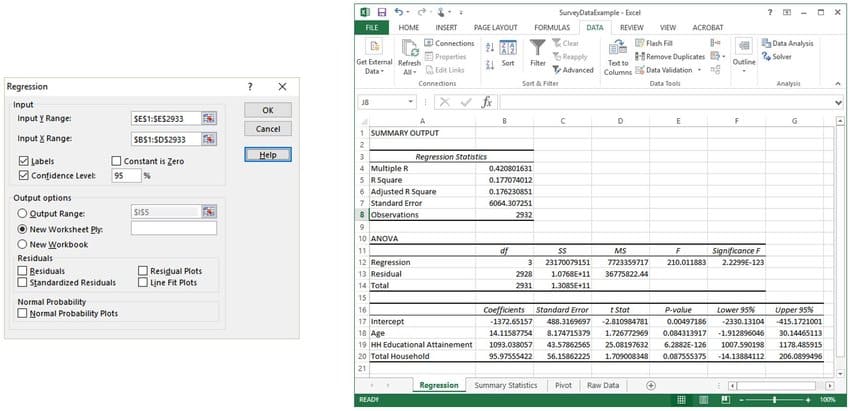Click the Undo arrow in Excel's title bar
Screen dimensions: 850x411
[399, 12]
